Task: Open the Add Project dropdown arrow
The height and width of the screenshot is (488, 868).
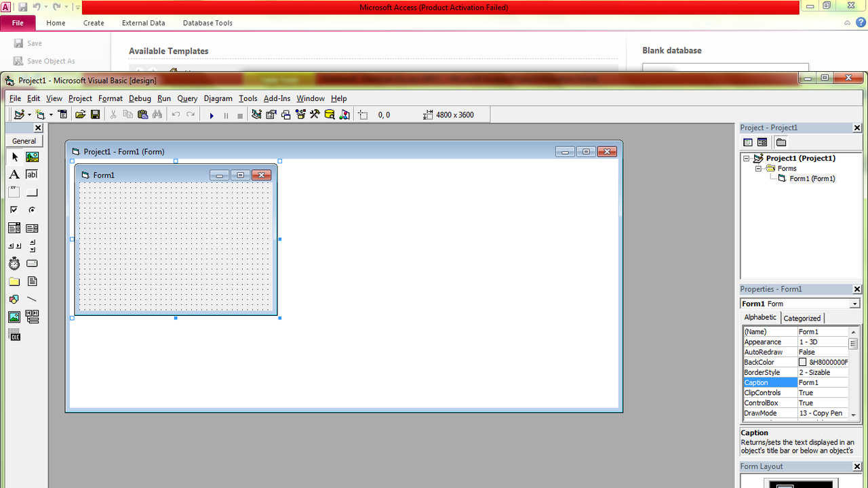Action: [29, 115]
